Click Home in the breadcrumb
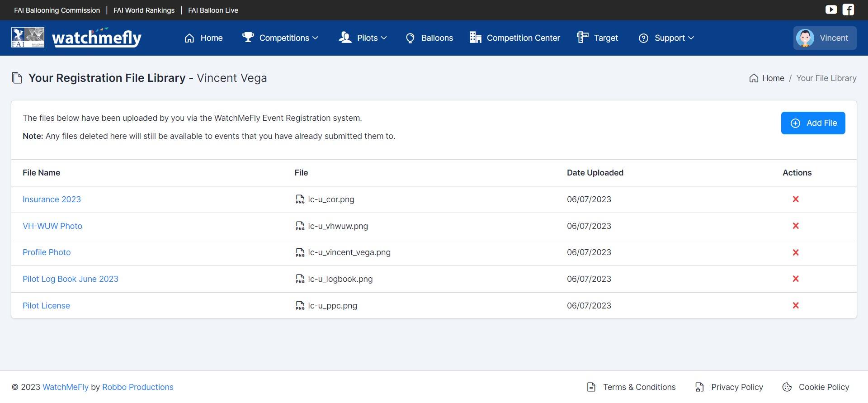The width and height of the screenshot is (868, 403). 773,78
